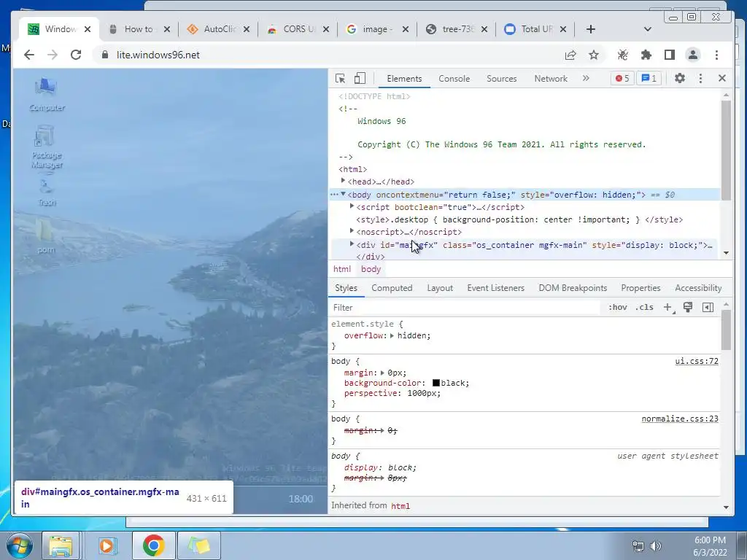Click the bug extension icon in toolbar

(623, 55)
